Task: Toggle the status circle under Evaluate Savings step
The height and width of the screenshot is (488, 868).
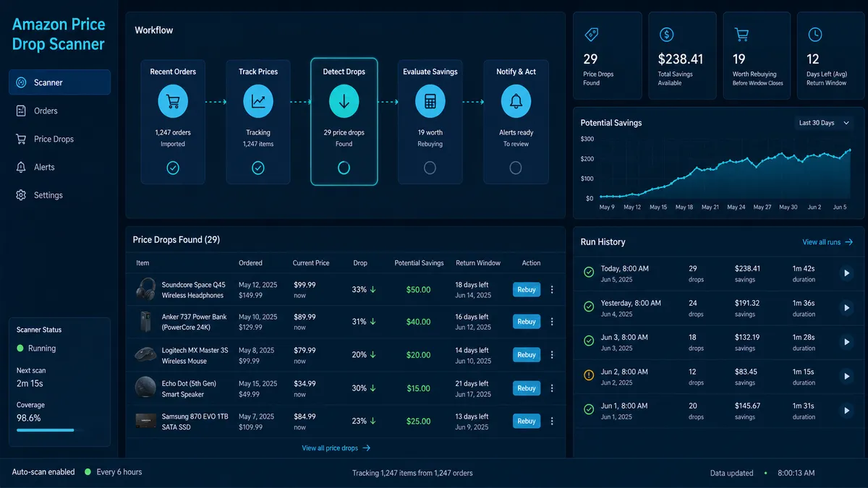Action: (430, 168)
